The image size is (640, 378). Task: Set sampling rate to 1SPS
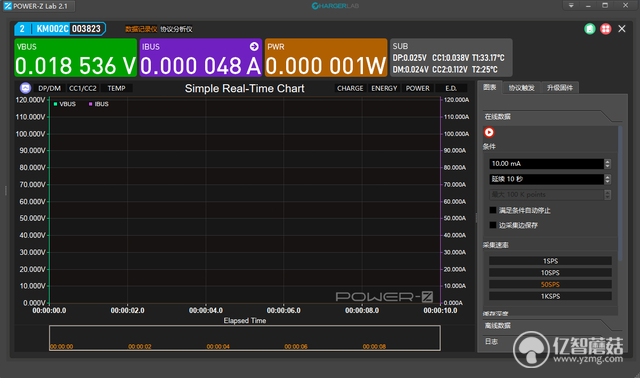(550, 261)
